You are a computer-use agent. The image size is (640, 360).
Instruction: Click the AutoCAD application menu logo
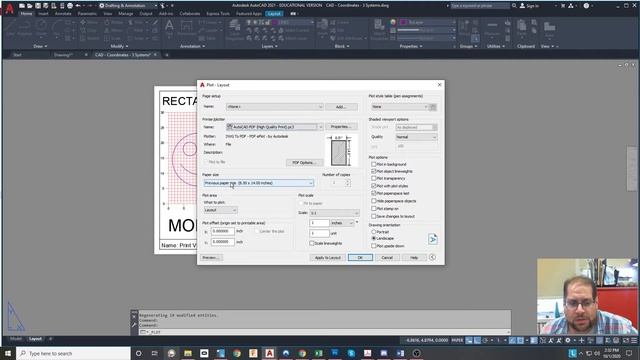coord(9,8)
